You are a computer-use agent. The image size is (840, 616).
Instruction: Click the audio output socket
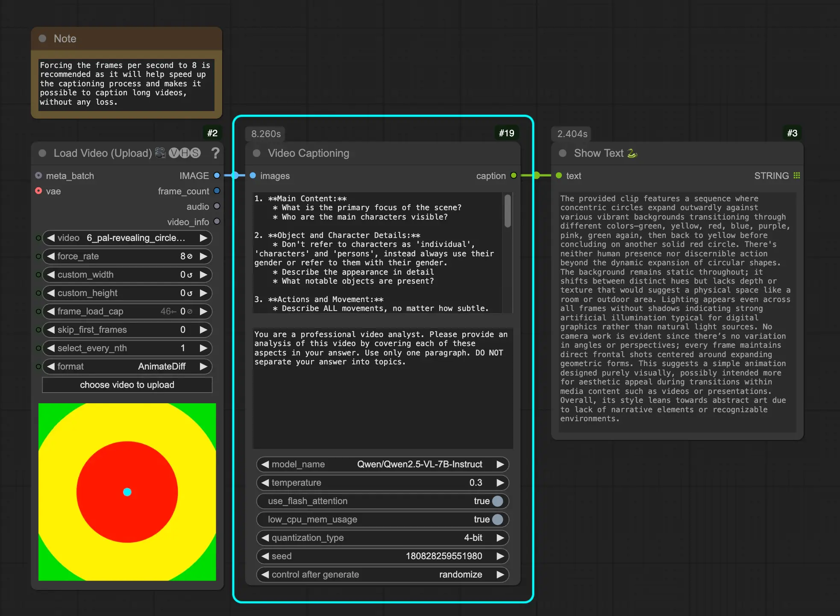click(217, 206)
